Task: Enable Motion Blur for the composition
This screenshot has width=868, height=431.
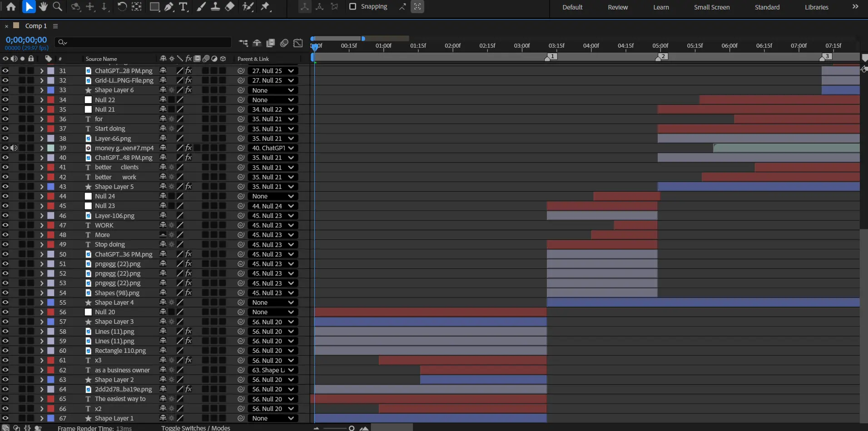Action: click(284, 43)
